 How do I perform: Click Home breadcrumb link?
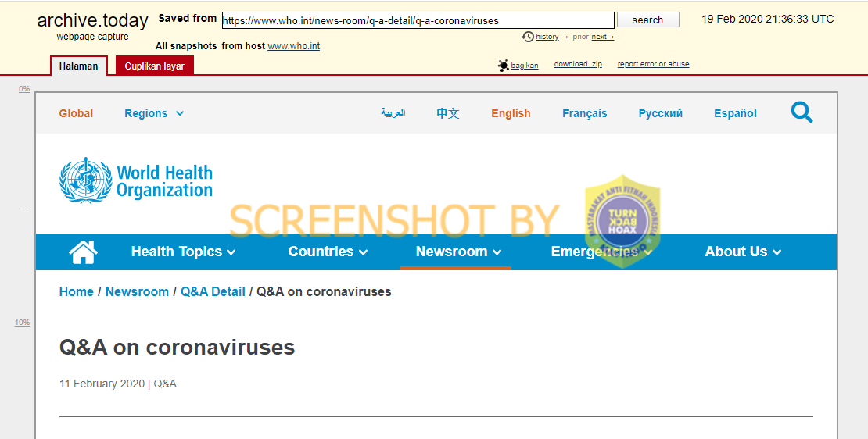pyautogui.click(x=77, y=291)
